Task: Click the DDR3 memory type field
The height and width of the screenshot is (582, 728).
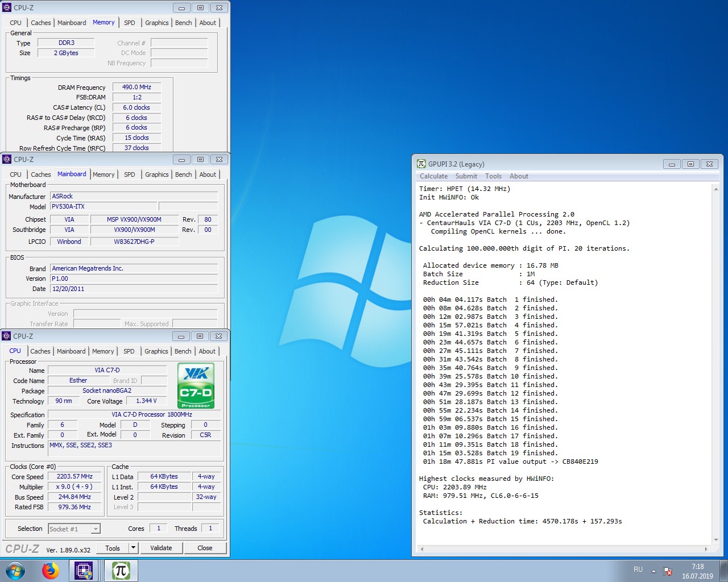Action: [66, 43]
